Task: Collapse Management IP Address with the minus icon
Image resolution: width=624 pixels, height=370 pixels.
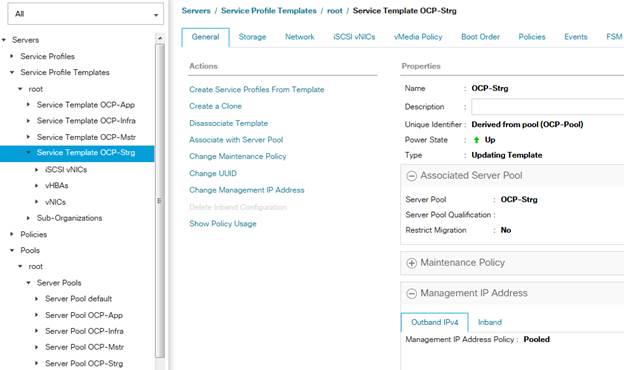Action: click(x=411, y=294)
